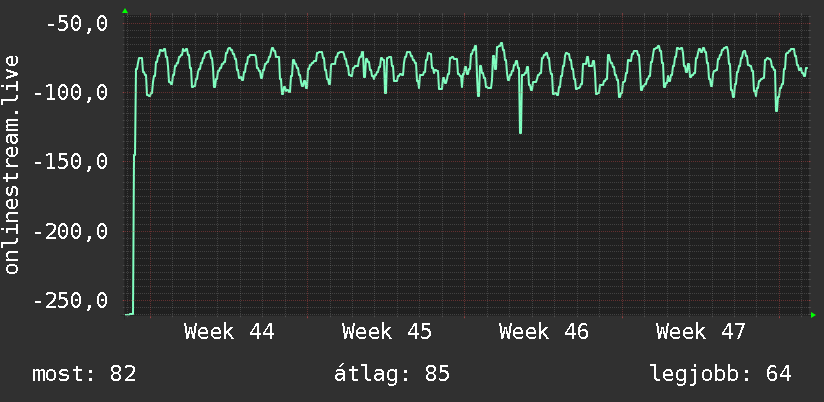
Task: Select the Week 44 axis label
Action: pos(229,331)
